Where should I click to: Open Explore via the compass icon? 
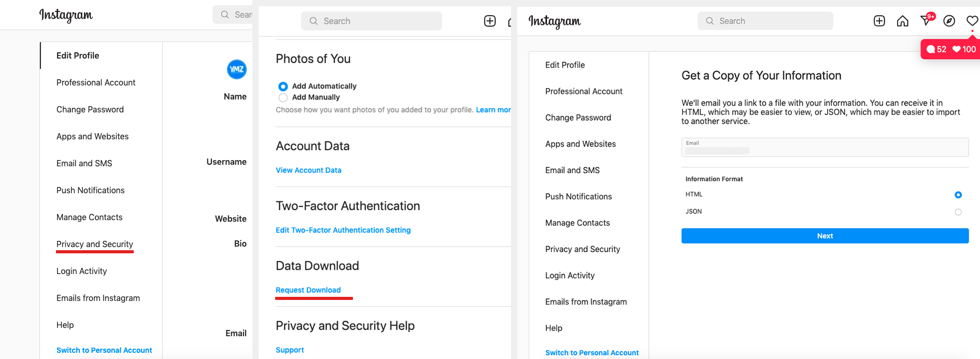click(949, 21)
